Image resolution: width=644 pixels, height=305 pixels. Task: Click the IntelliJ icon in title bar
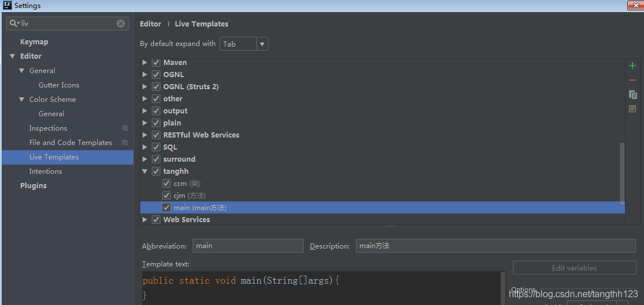point(7,6)
